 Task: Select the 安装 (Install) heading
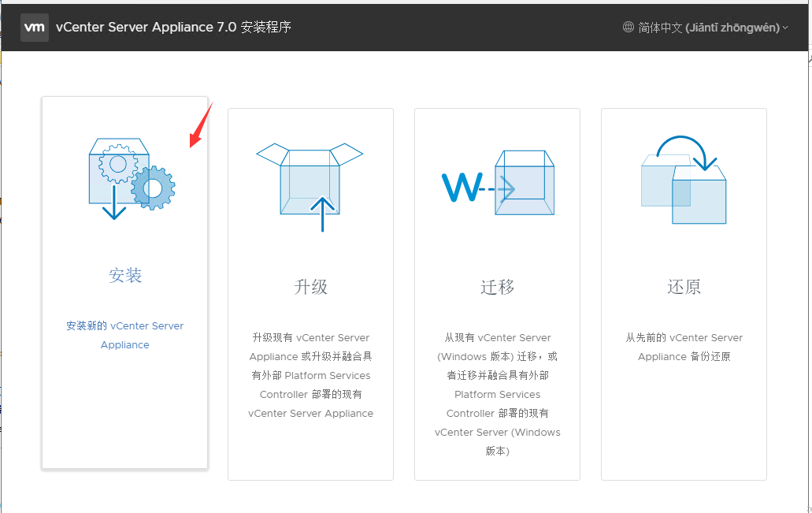(125, 275)
